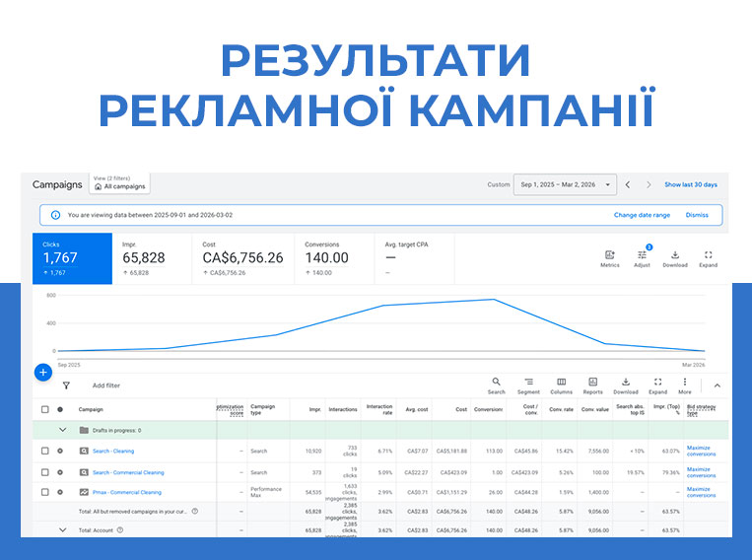Sort by the Cost column header
This screenshot has height=560, width=752.
coord(461,409)
